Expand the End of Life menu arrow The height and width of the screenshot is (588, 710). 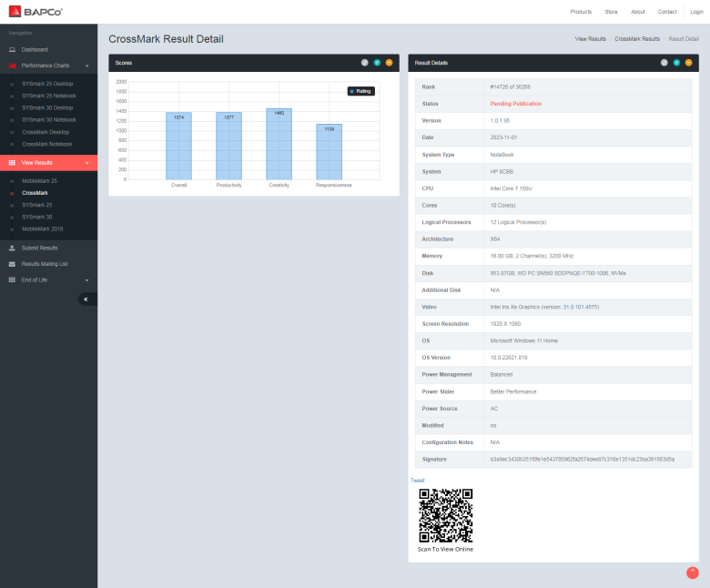point(87,280)
